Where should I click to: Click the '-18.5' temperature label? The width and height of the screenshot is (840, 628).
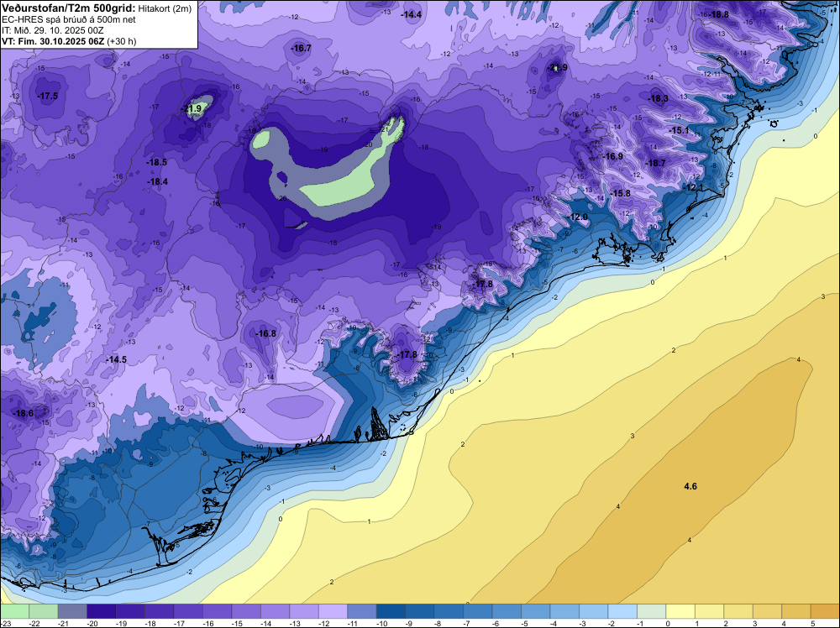(156, 162)
